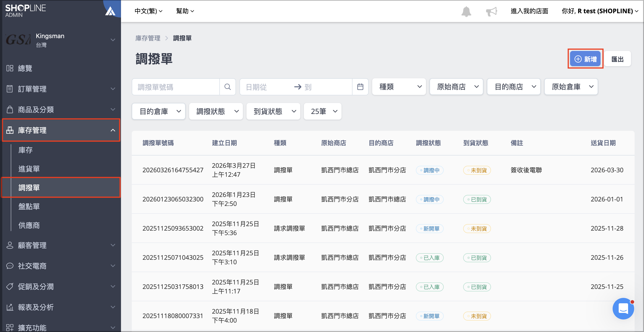This screenshot has width=644, height=332.
Task: Open the 盤點單 submenu item
Action: [29, 206]
